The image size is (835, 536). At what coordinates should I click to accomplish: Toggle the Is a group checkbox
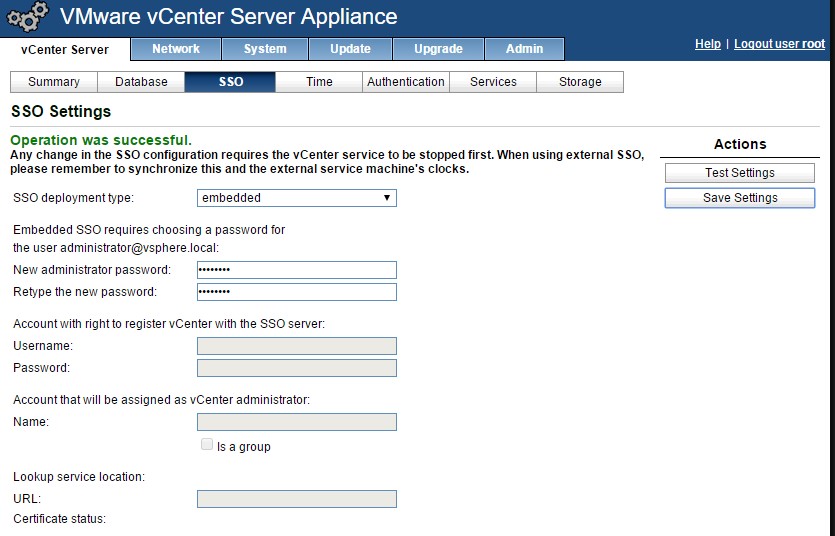coord(207,444)
